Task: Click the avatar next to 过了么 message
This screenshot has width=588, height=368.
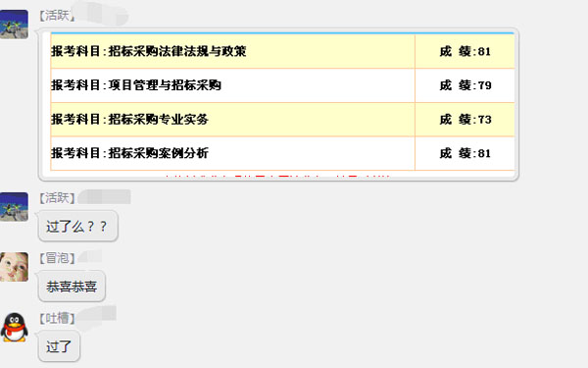Action: click(15, 207)
